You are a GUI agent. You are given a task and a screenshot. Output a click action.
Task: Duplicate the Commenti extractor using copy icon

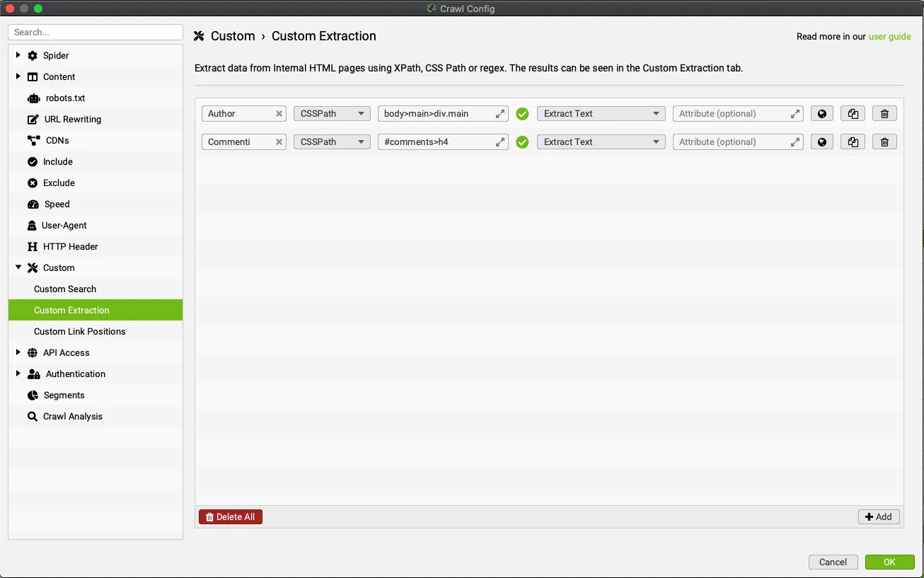(x=853, y=141)
